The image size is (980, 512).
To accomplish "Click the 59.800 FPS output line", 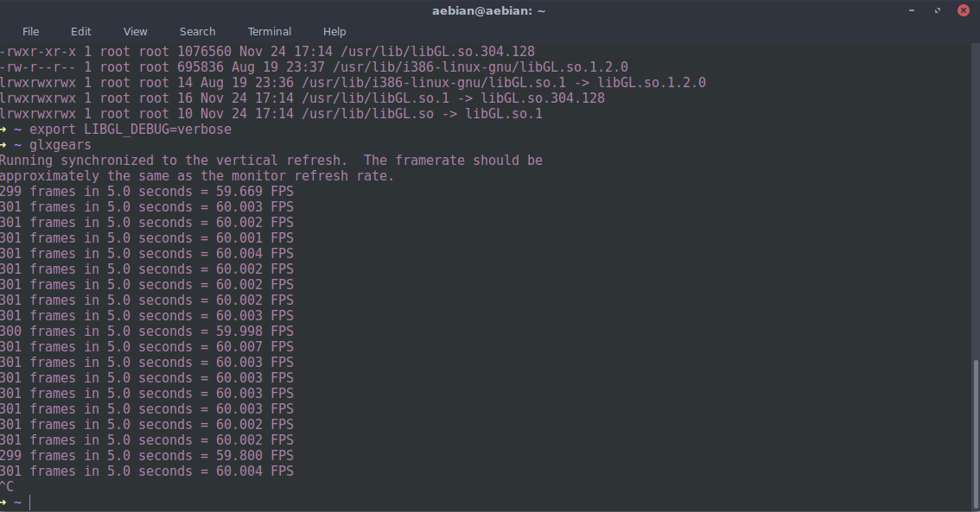I will [x=147, y=455].
